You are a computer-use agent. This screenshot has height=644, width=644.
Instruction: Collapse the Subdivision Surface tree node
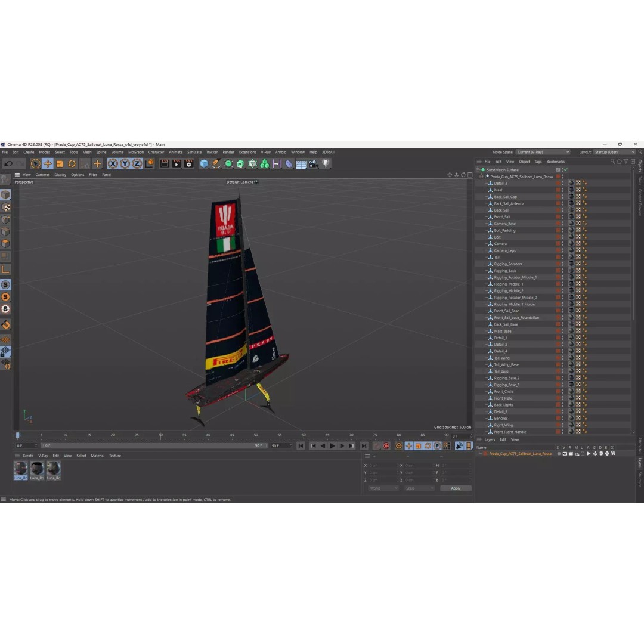pos(478,169)
